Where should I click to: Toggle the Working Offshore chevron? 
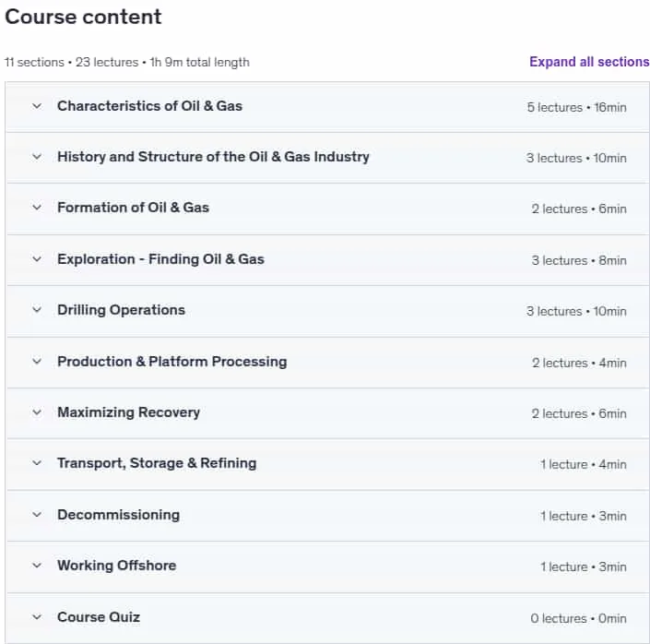pos(37,566)
